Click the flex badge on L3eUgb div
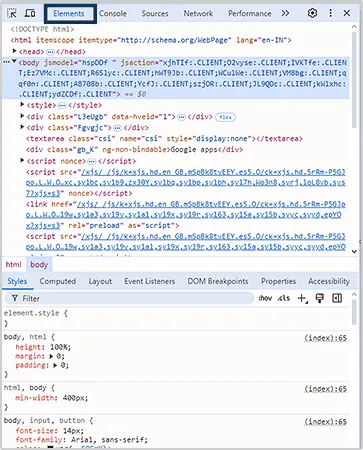The image size is (363, 450). point(226,117)
